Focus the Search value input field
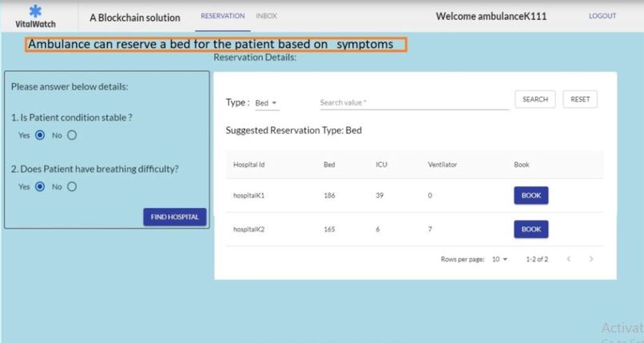Viewport: 644px width, 343px height. click(414, 102)
